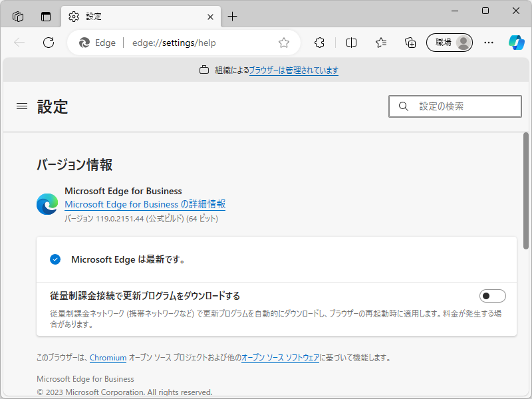Toggle downloading updates over metered connections
This screenshot has height=399, width=532.
pos(493,295)
